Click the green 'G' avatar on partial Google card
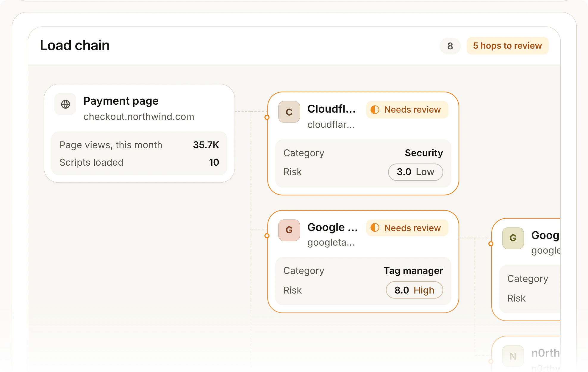 point(513,238)
